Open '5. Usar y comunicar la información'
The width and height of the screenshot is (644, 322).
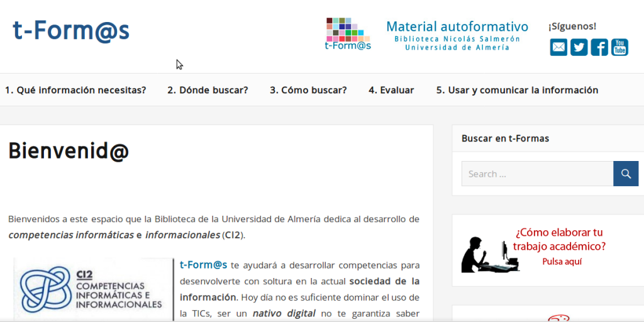point(517,90)
